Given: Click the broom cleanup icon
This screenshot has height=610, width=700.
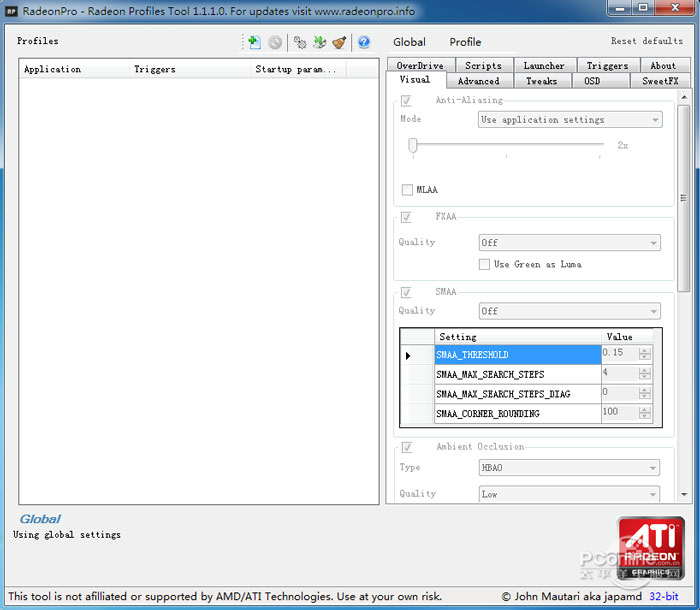Looking at the screenshot, I should point(339,42).
